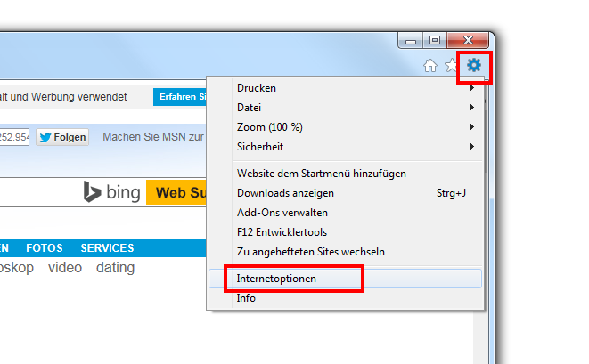Select Website dem Startmenü hinzufügen
This screenshot has height=364, width=589.
321,174
